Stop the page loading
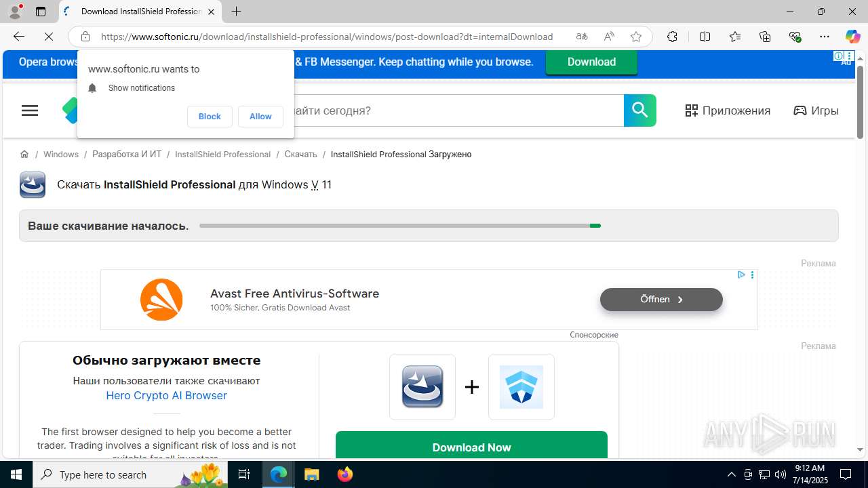 pos(49,37)
